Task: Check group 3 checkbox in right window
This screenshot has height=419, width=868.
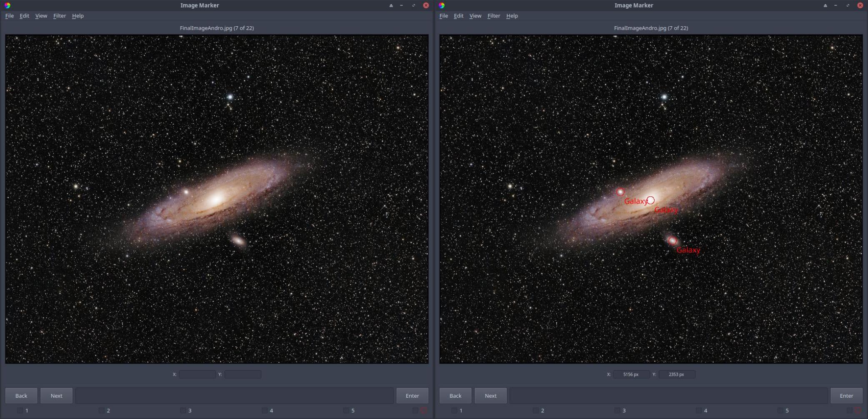Action: [x=617, y=411]
